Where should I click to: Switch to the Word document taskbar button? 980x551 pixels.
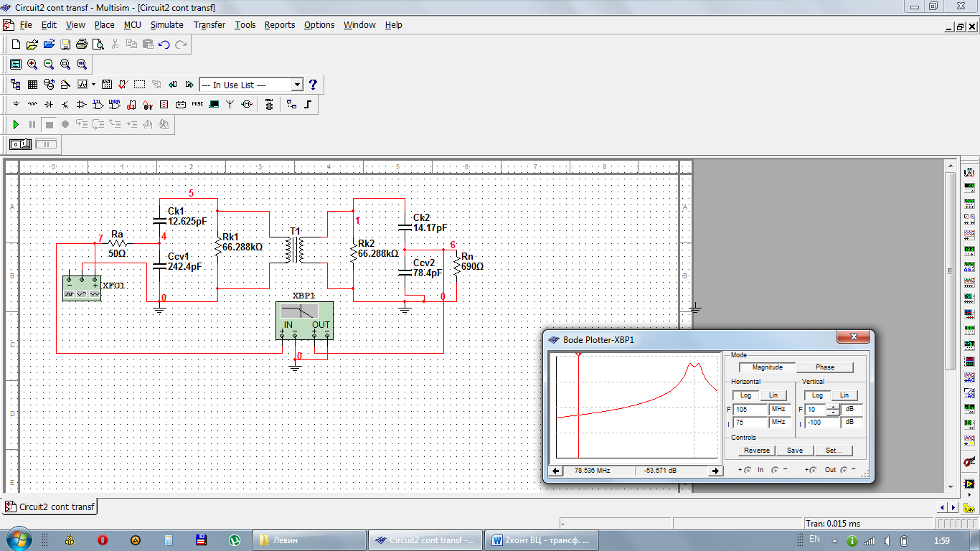tap(542, 540)
